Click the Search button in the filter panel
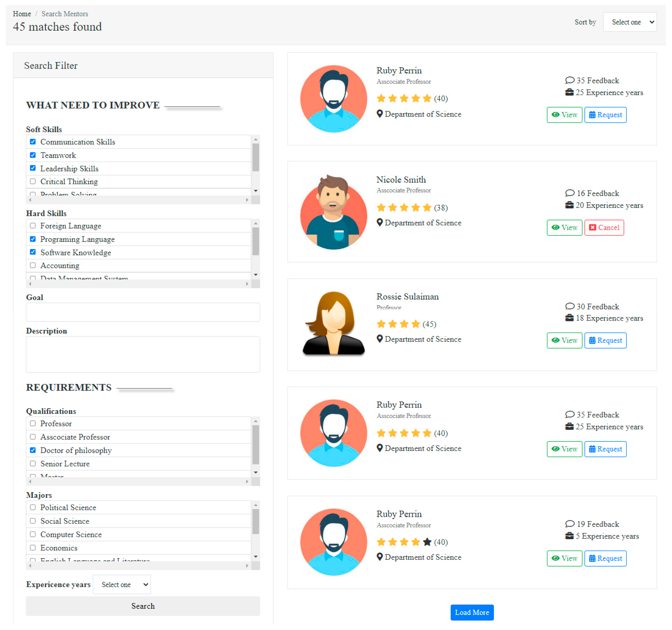672x630 pixels. [x=143, y=606]
